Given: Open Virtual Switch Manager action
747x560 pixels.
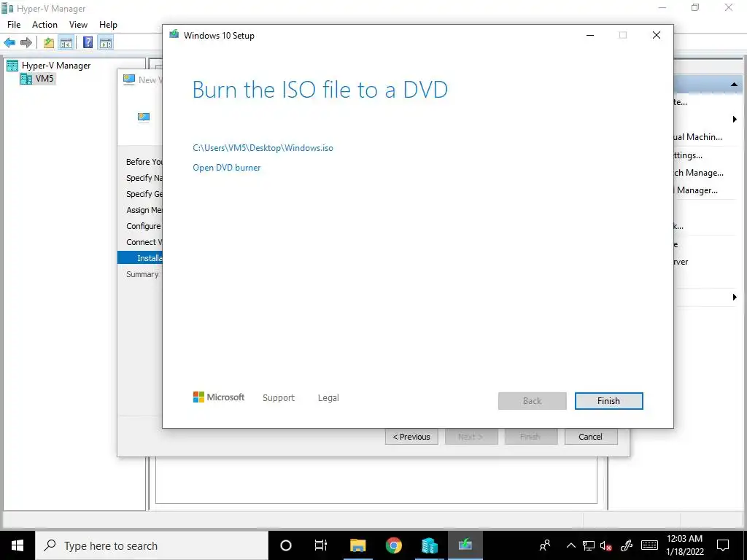Looking at the screenshot, I should click(699, 173).
